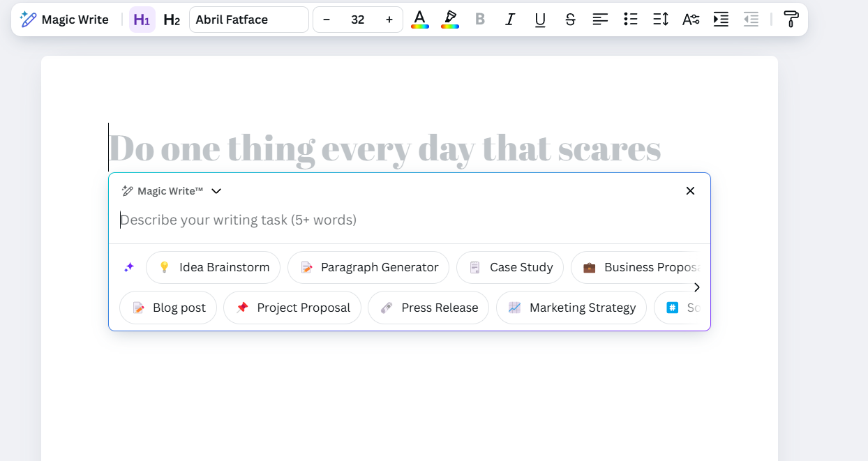Choose the Paragraph Generator prompt
The height and width of the screenshot is (461, 868).
point(368,267)
